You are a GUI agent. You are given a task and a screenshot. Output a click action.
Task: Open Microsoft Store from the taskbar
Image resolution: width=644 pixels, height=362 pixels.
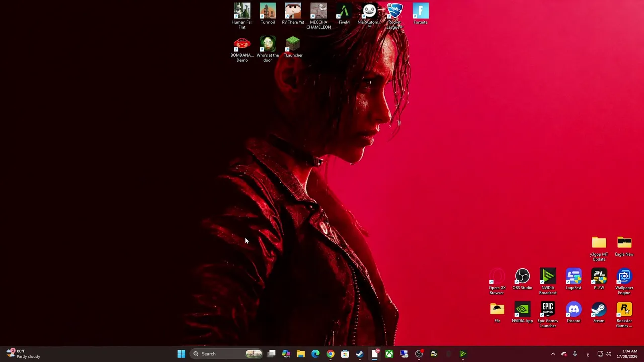345,354
